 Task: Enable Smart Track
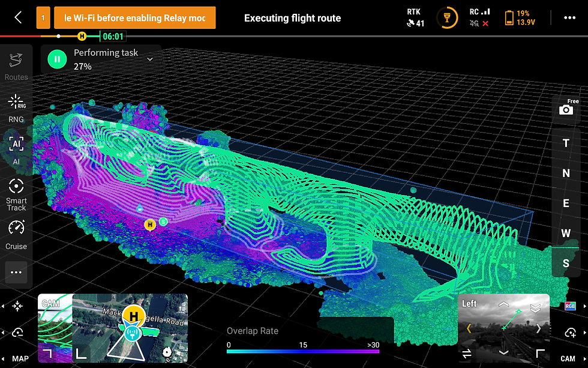click(x=16, y=195)
